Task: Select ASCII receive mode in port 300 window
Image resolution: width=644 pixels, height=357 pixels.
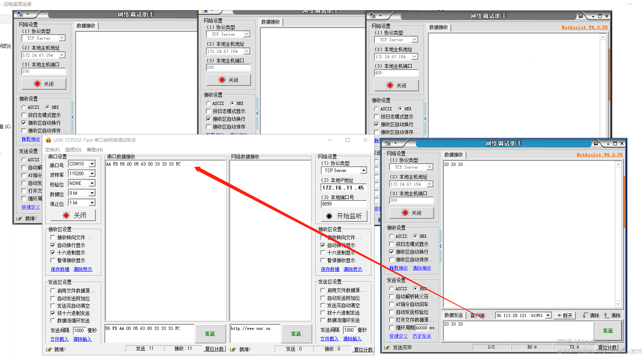Action: click(x=391, y=236)
